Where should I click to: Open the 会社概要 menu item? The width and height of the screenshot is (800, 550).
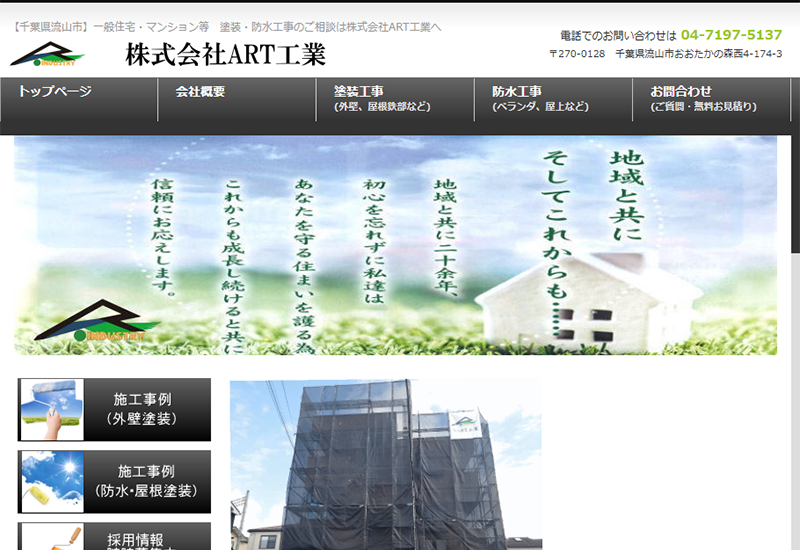click(x=237, y=100)
